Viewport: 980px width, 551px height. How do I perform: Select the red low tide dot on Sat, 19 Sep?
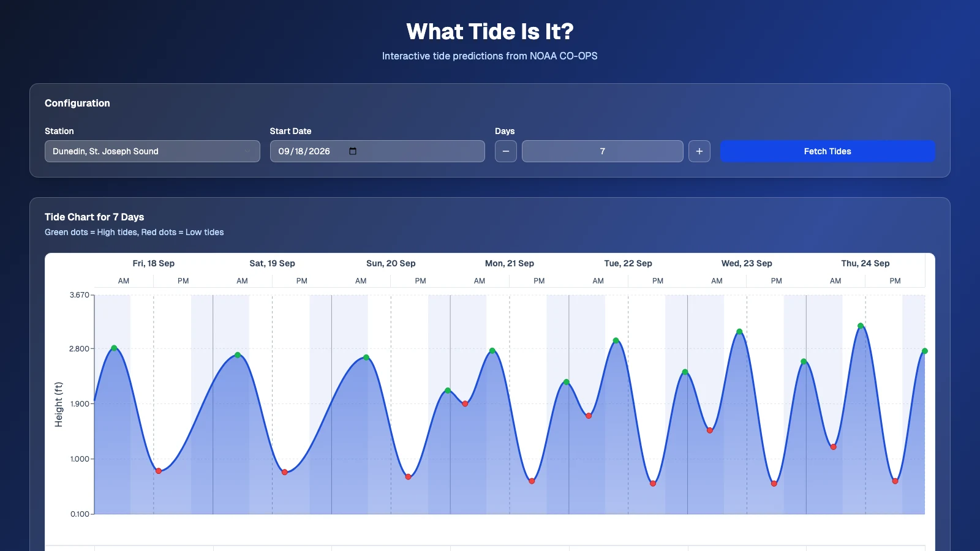[x=285, y=472]
